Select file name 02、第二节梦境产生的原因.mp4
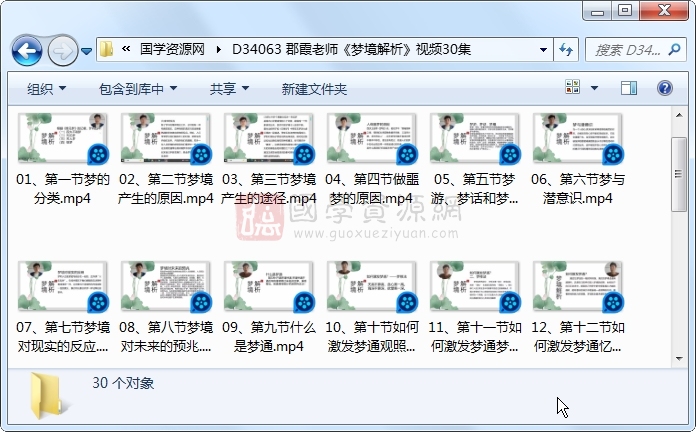The width and height of the screenshot is (696, 432). (166, 189)
